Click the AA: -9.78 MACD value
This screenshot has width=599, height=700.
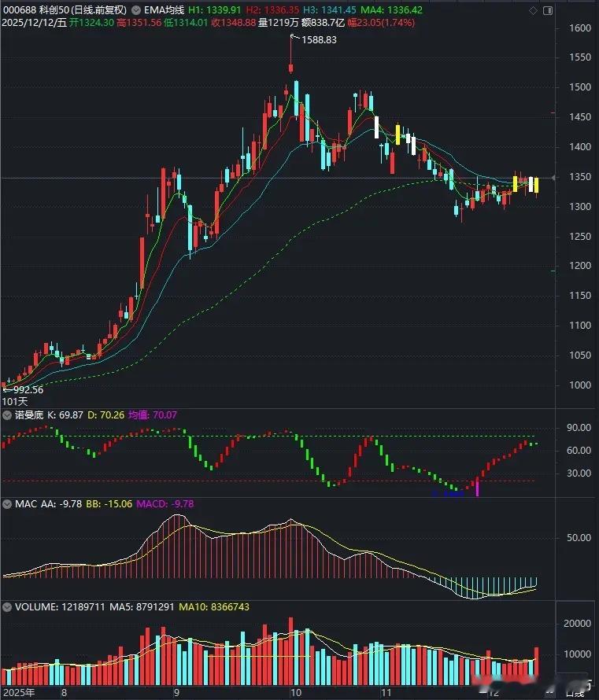[x=61, y=504]
